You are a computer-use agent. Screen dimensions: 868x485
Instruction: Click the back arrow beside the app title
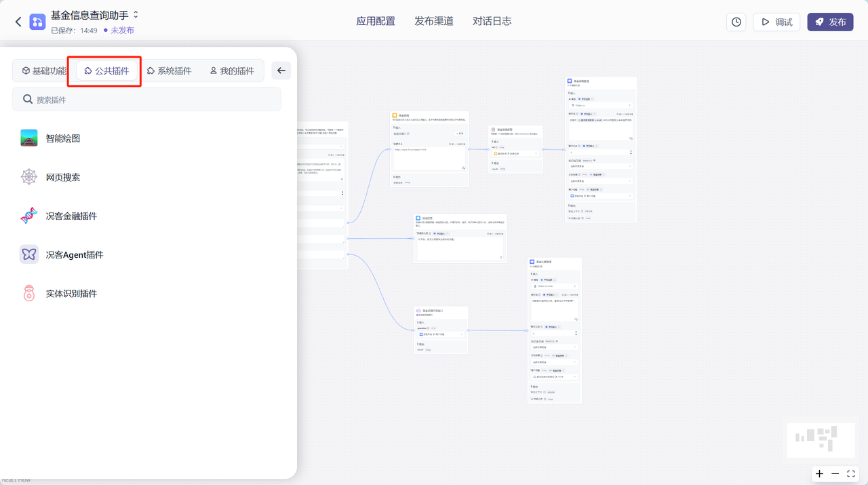coord(18,22)
